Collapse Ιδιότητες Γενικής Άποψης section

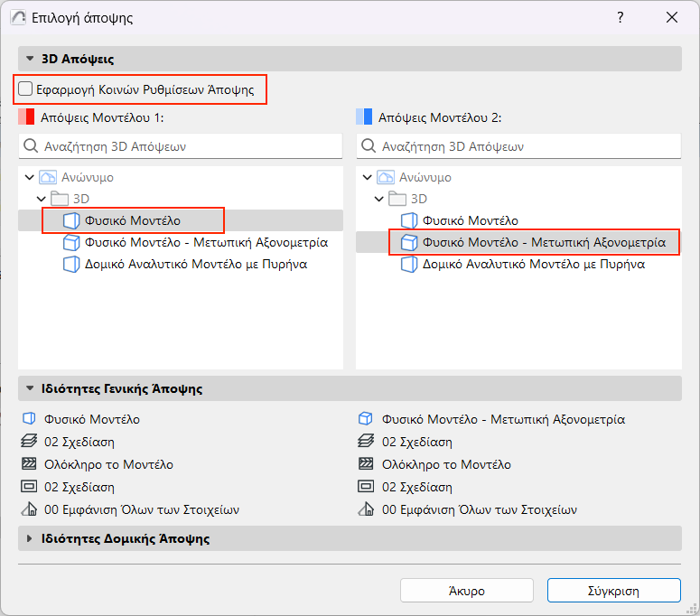(30, 389)
